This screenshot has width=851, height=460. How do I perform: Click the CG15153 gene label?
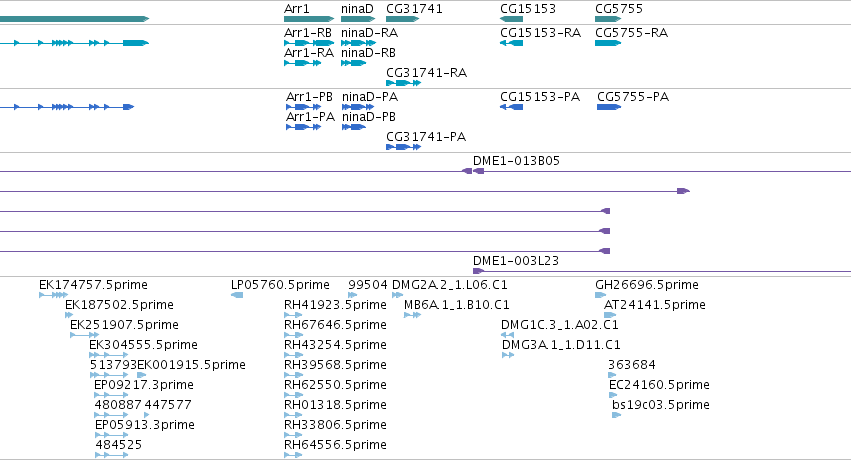pyautogui.click(x=528, y=9)
